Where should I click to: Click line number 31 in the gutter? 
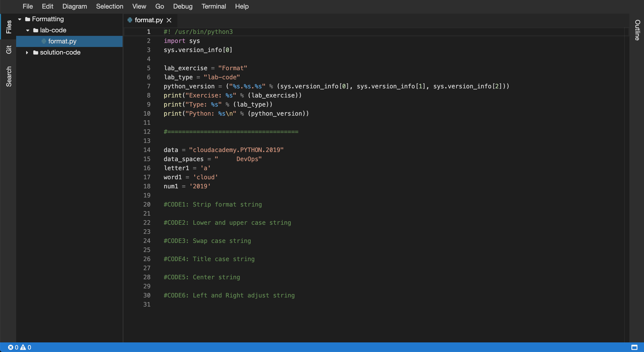coord(147,305)
